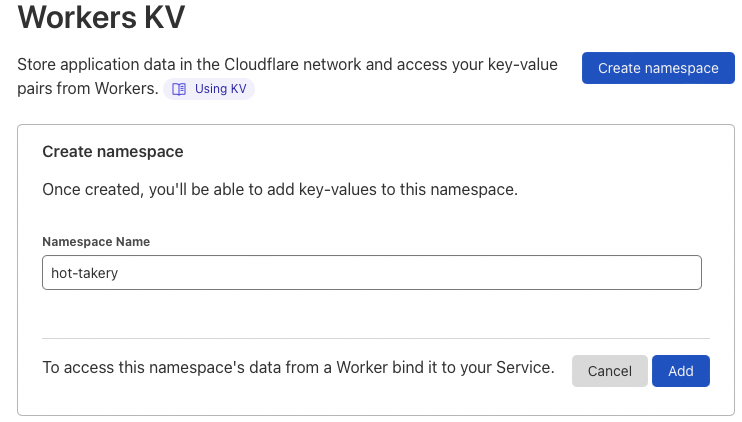Image resolution: width=742 pixels, height=422 pixels.
Task: Cancel the namespace creation form
Action: pyautogui.click(x=609, y=371)
